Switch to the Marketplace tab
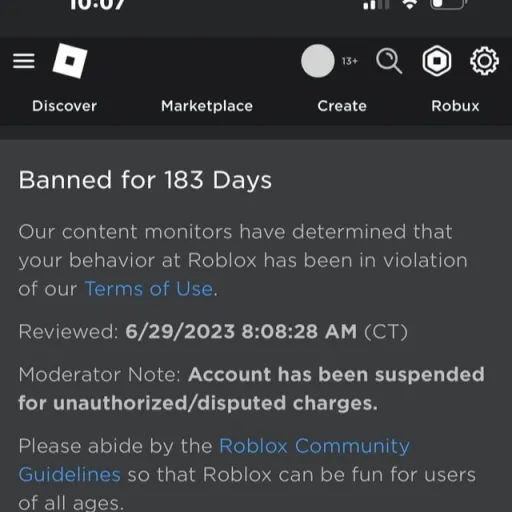 207,106
